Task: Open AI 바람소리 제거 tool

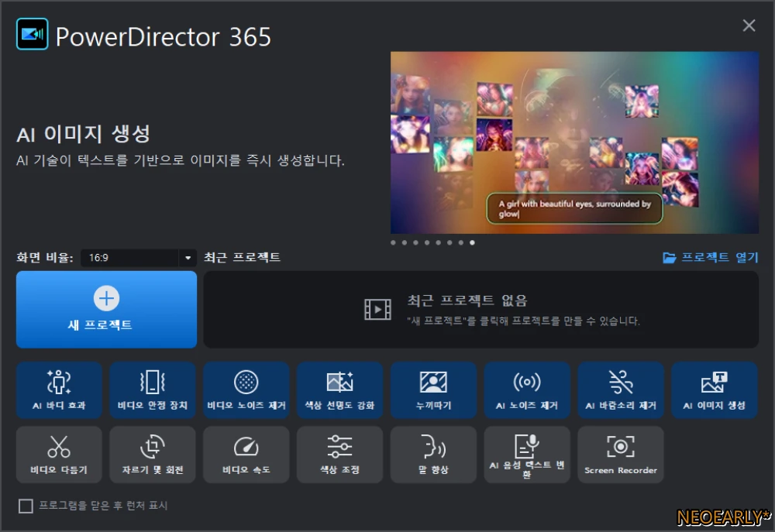Action: coord(621,390)
